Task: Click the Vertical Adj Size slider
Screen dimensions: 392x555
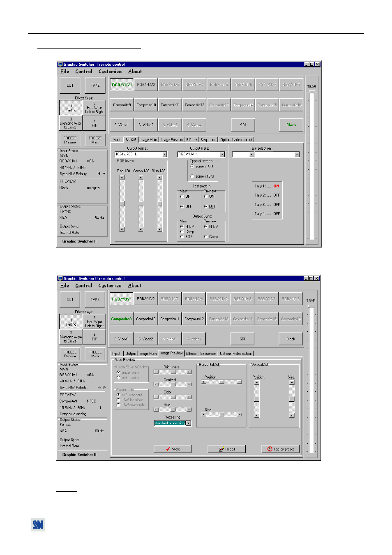Action: 292,399
